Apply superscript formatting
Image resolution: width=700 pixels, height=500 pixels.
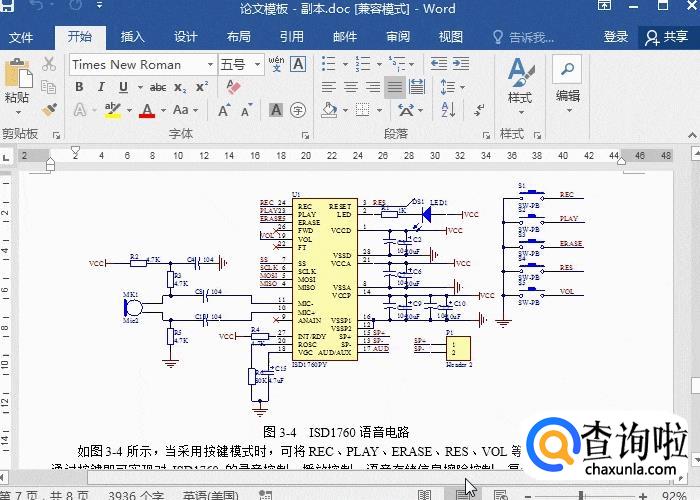coord(202,87)
